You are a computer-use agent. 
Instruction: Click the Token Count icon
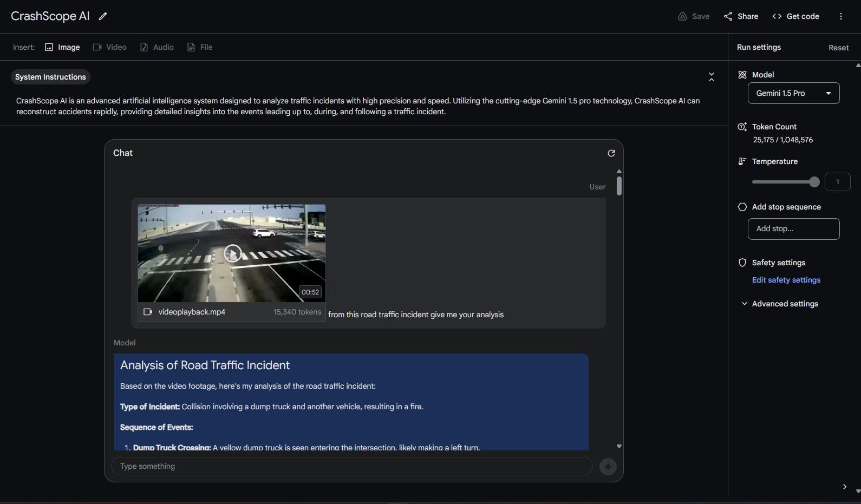pyautogui.click(x=742, y=127)
